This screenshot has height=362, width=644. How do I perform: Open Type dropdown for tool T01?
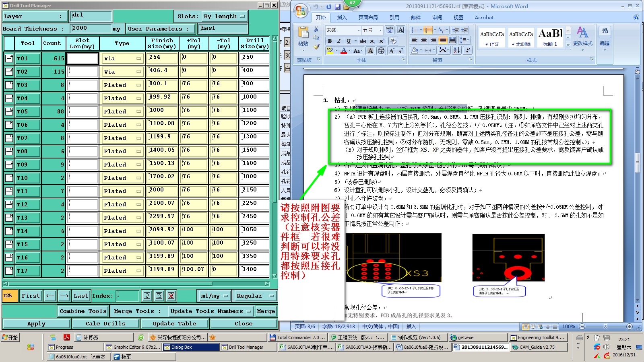[x=122, y=59]
